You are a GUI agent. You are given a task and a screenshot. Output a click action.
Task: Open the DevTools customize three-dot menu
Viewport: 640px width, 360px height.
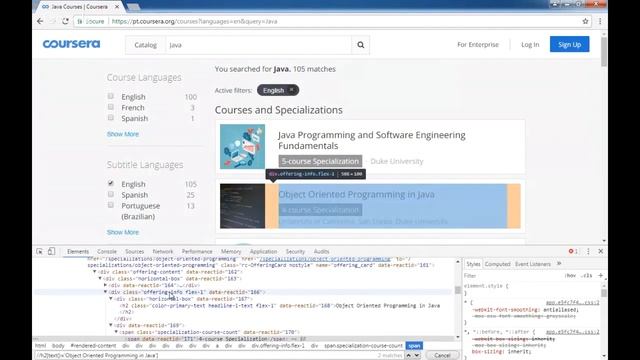coord(588,251)
